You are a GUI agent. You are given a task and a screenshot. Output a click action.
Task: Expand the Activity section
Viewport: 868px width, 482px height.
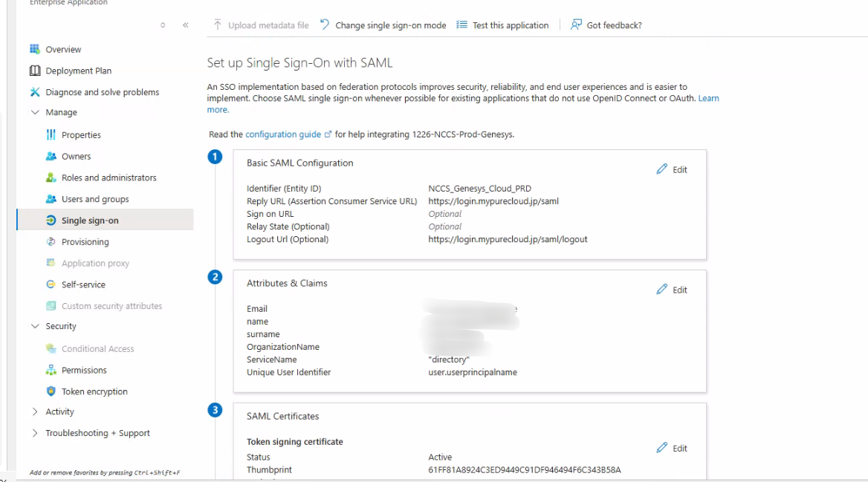pos(35,411)
